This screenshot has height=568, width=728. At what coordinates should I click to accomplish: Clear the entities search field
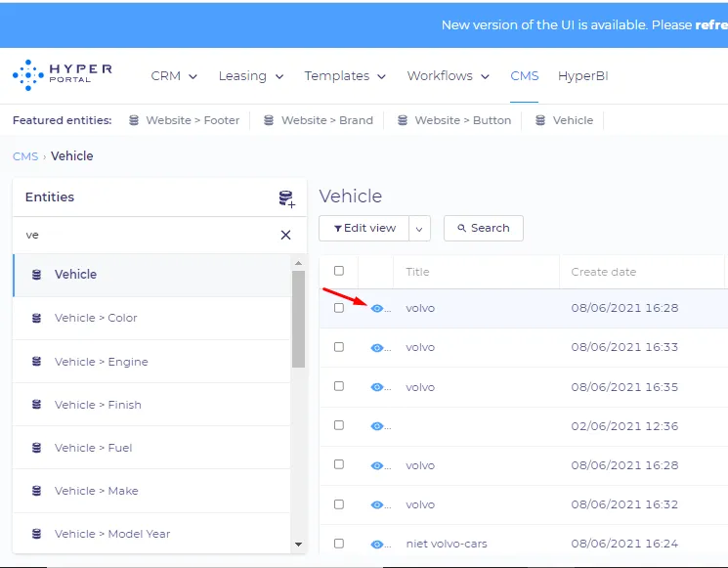[285, 235]
